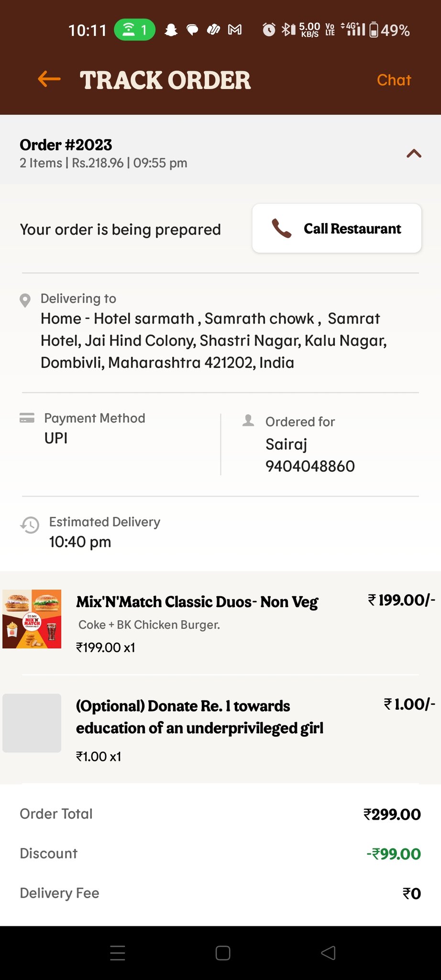Viewport: 441px width, 980px height.
Task: Tap the Android recent apps menu button
Action: [x=118, y=953]
